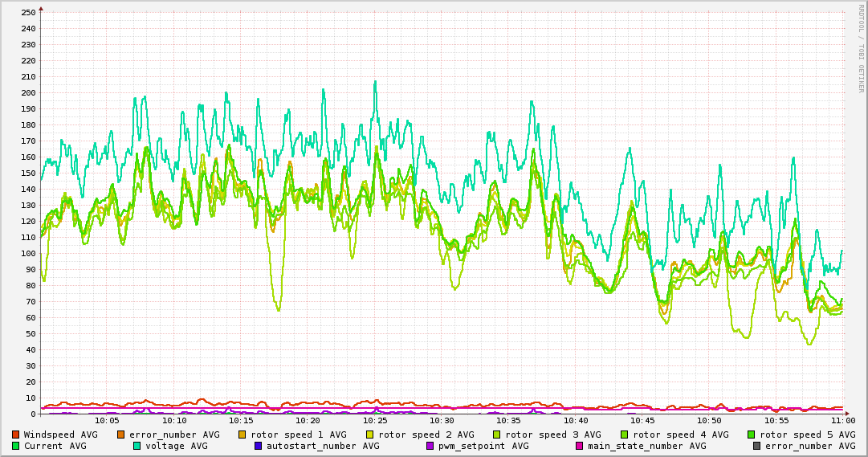The image size is (868, 457).
Task: Click the 250 value on the y-axis
Action: (27, 13)
